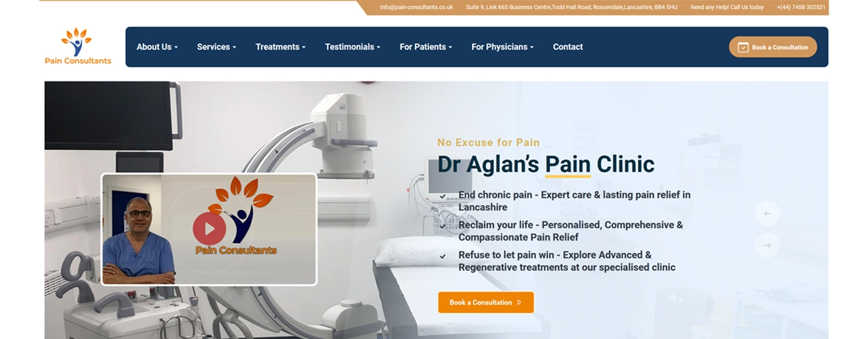This screenshot has height=339, width=868.
Task: Click the info@pain-consultants.co.uk email link
Action: 416,7
